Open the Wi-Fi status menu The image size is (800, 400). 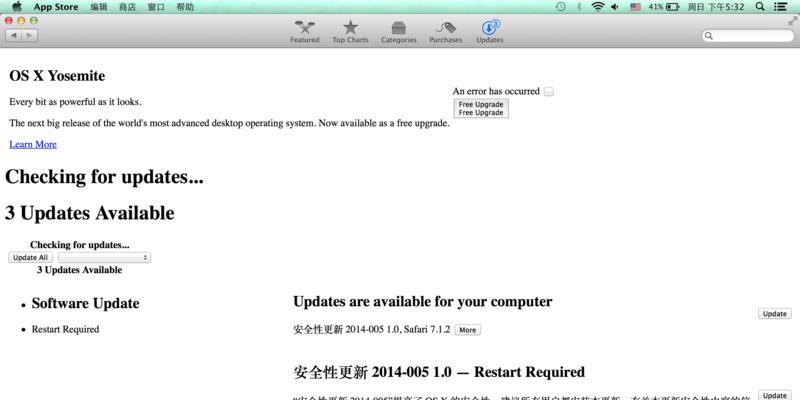(x=597, y=7)
